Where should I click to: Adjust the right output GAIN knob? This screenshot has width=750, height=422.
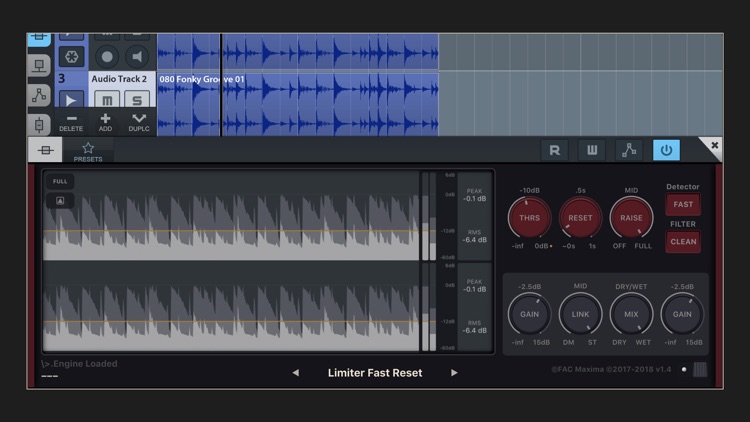pos(682,314)
